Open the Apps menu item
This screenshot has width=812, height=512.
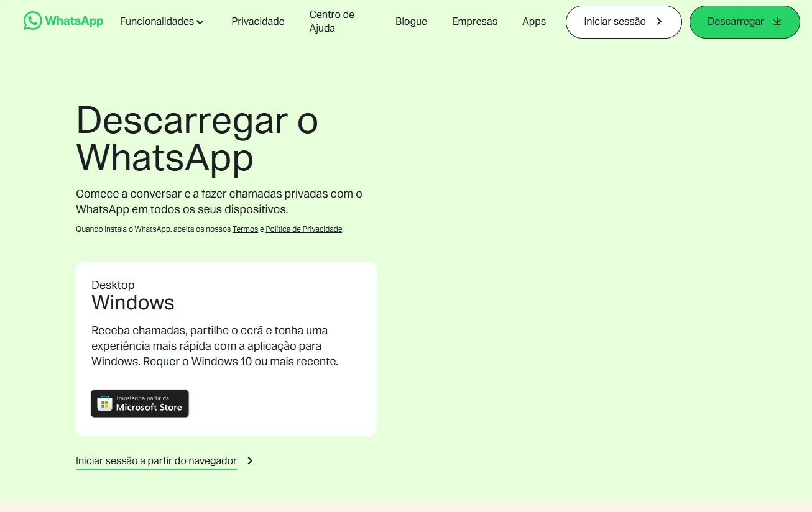pos(533,21)
